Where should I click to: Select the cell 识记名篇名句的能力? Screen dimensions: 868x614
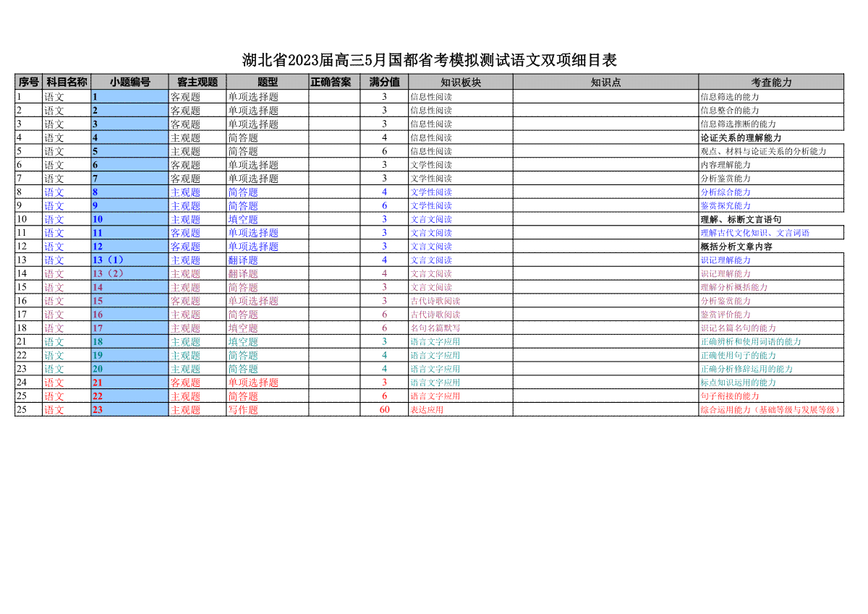(771, 328)
